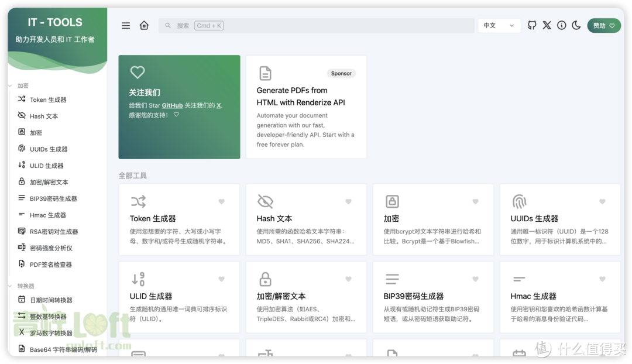This screenshot has width=632, height=364.
Task: Click the info about icon
Action: (562, 26)
